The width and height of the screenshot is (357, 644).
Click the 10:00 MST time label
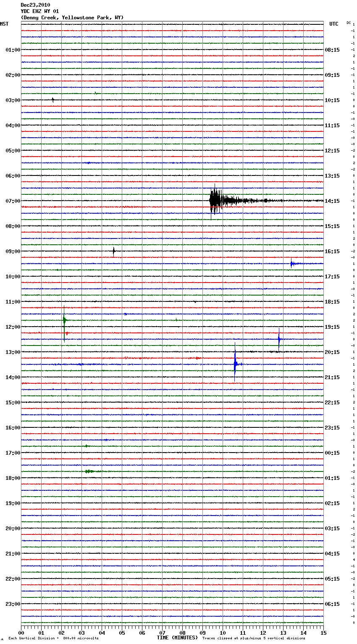coord(13,277)
